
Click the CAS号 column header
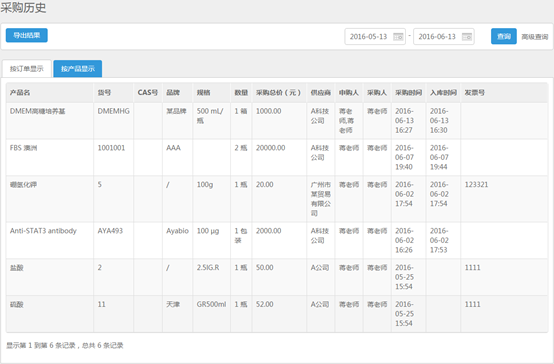148,93
